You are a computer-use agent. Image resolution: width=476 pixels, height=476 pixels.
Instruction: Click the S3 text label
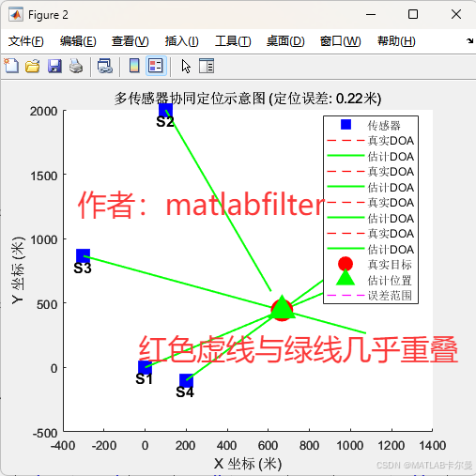[83, 268]
